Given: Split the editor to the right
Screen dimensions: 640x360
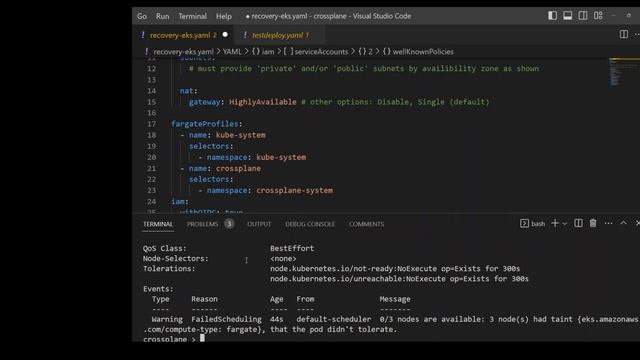Looking at the screenshot, I should tap(624, 34).
